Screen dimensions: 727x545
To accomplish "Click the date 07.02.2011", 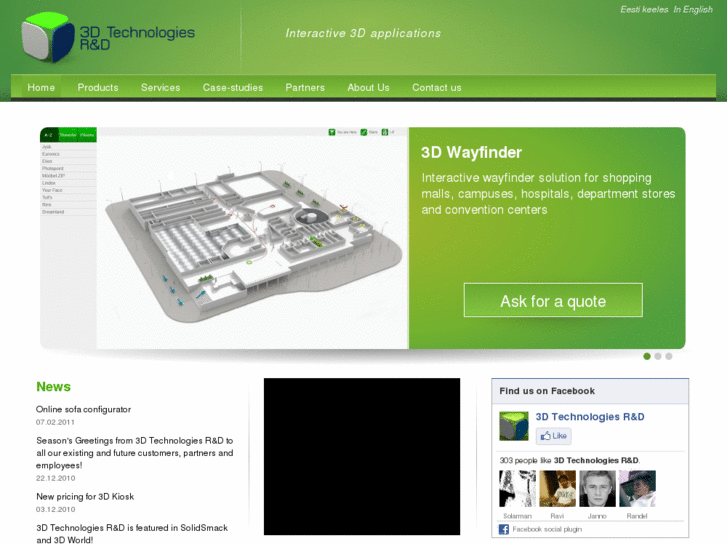I will (55, 423).
